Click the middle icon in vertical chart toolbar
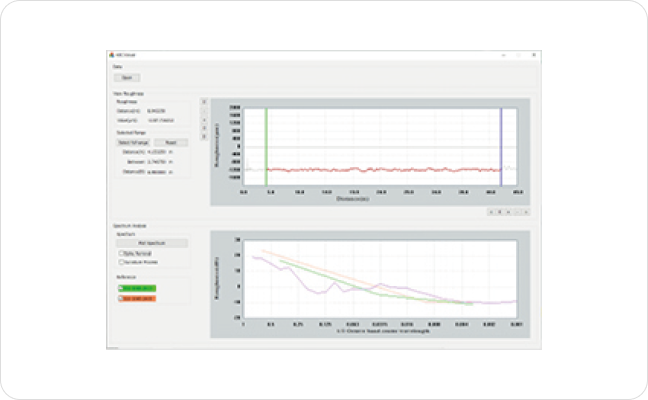The image size is (648, 400). pyautogui.click(x=204, y=119)
